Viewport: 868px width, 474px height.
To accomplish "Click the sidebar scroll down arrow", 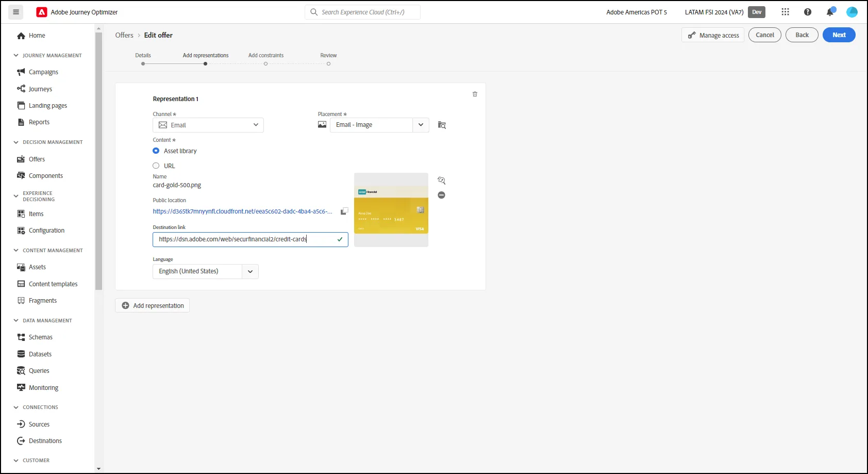I will 98,469.
